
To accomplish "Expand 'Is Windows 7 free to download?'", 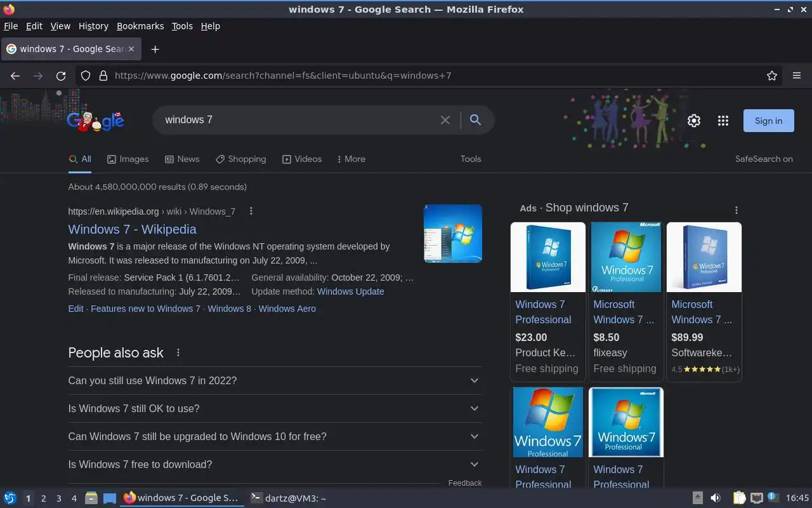I will (x=275, y=464).
